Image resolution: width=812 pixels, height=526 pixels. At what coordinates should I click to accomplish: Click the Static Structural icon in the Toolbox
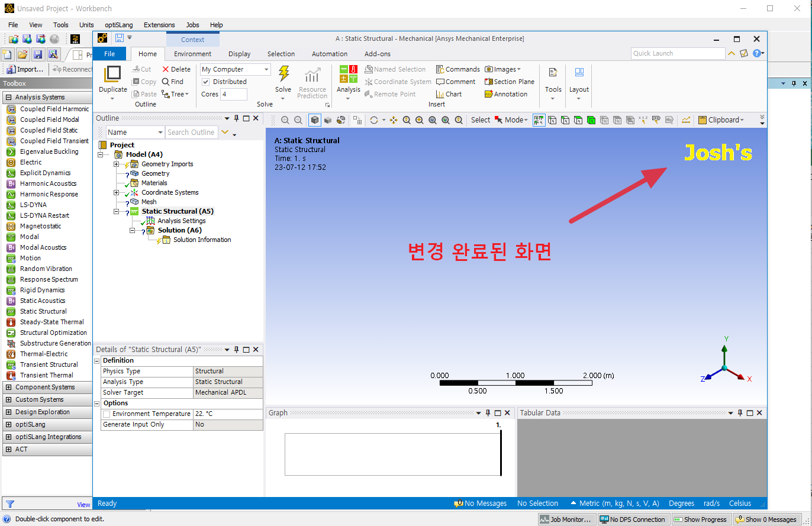[11, 311]
